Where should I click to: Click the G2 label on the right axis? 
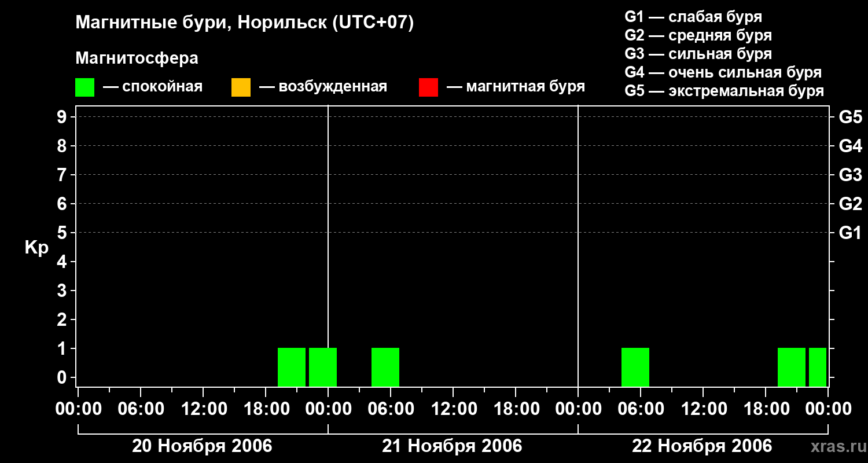coord(850,204)
